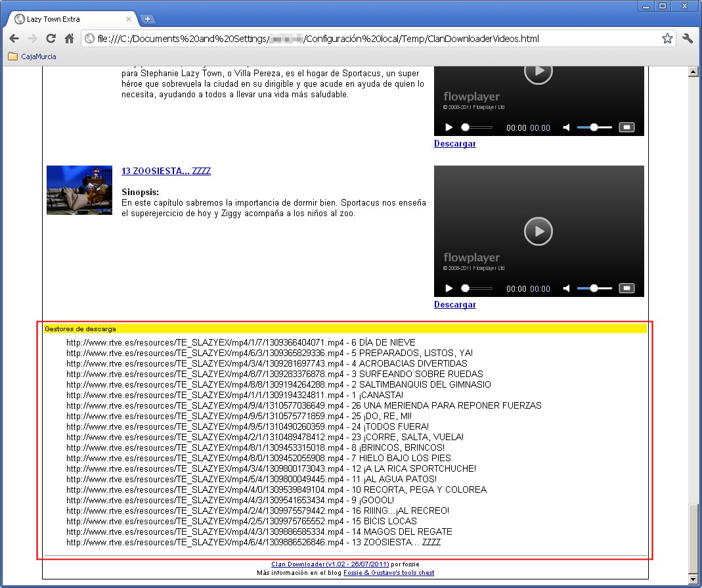Play the 13 ZOOSIESTA video with center play button
The image size is (702, 588).
coord(538,231)
